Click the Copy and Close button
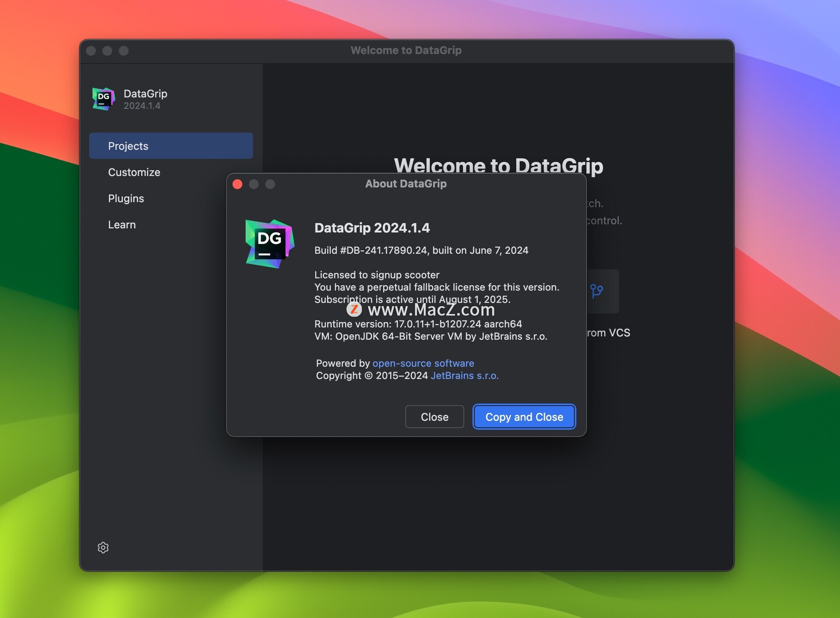The width and height of the screenshot is (840, 618). pos(524,417)
